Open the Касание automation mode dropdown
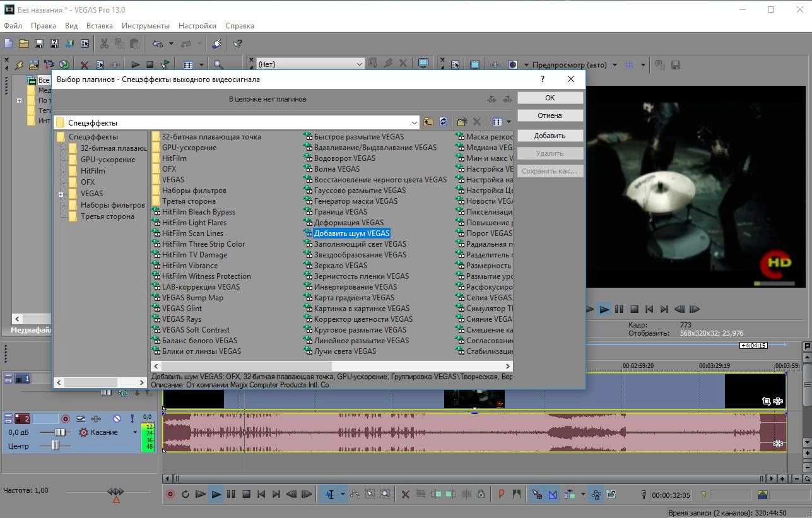This screenshot has width=812, height=518. pos(134,432)
